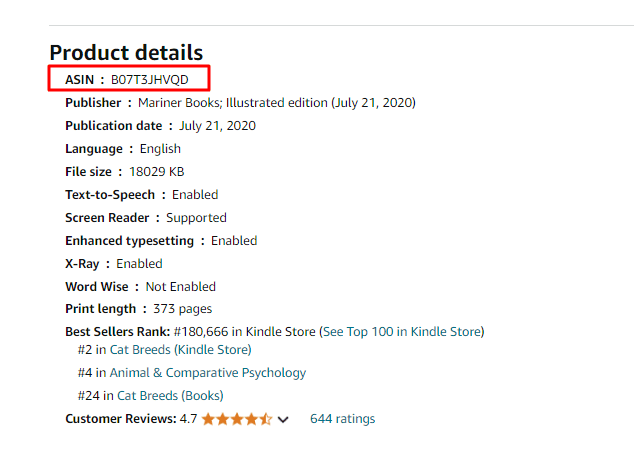
Task: Click the Screen Reader Supported entry
Action: 146,218
